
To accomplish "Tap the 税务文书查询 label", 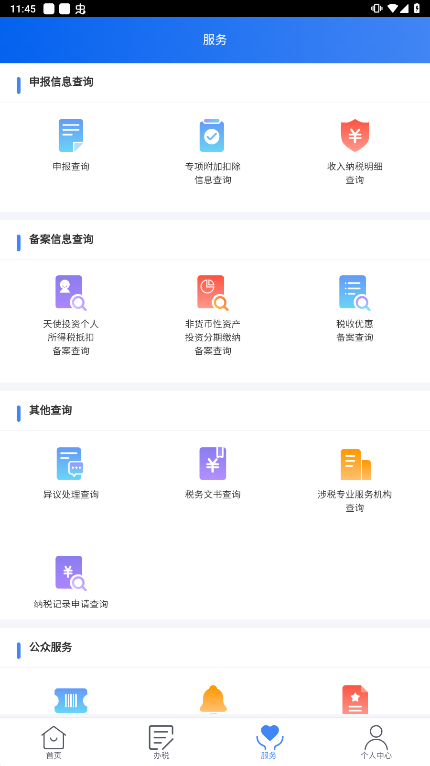I will pos(213,494).
